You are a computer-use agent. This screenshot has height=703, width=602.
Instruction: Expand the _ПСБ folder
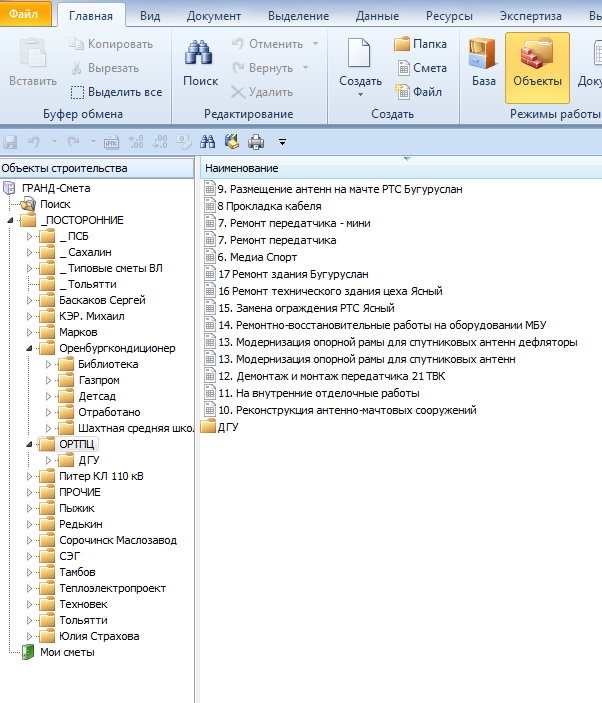[29, 236]
